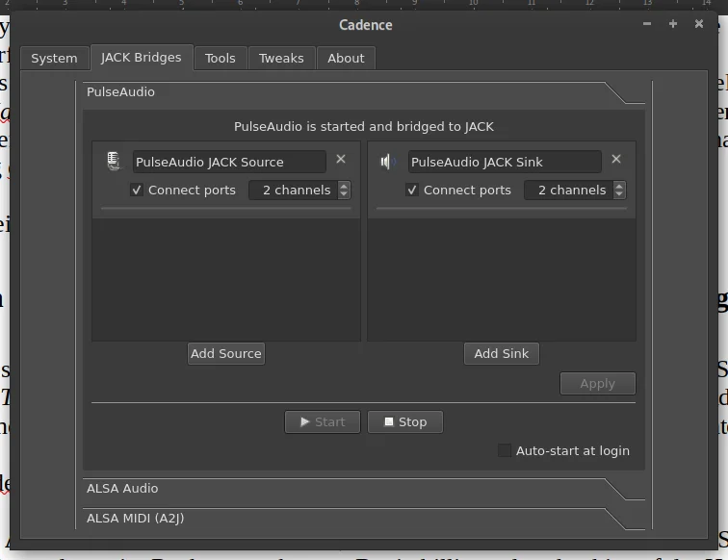The height and width of the screenshot is (560, 728).
Task: Stop the PulseAudio bridge
Action: (x=405, y=421)
